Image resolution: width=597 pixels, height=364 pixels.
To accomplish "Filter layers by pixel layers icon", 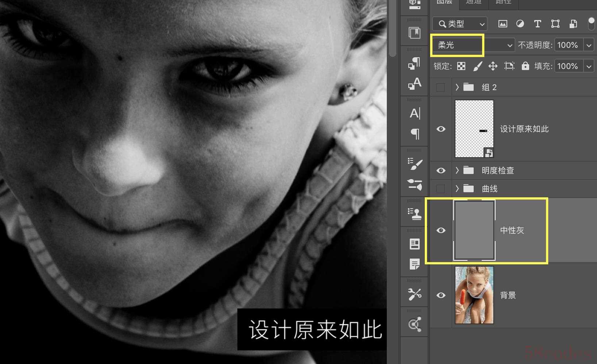I will (502, 24).
